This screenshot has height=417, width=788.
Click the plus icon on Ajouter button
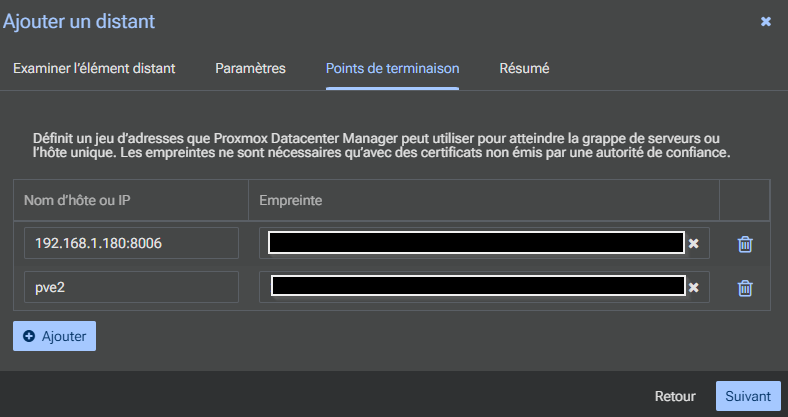(29, 336)
